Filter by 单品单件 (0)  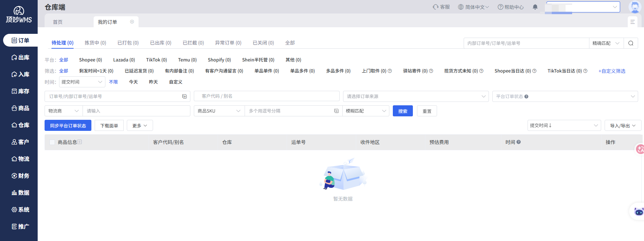tap(267, 71)
